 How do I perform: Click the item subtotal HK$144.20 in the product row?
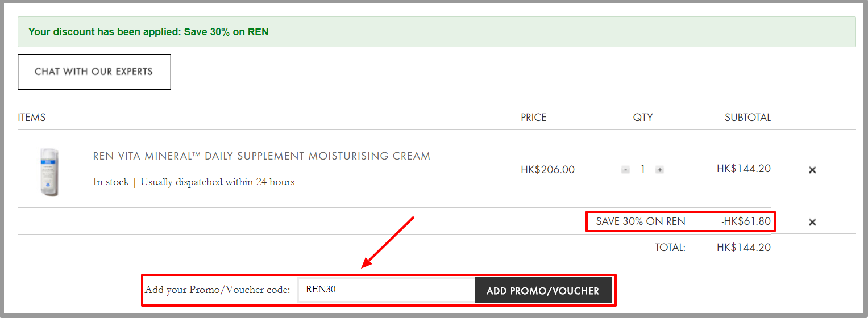click(744, 169)
